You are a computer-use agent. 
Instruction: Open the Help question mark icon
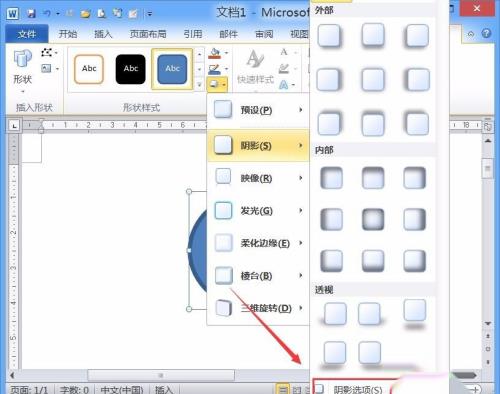486,34
